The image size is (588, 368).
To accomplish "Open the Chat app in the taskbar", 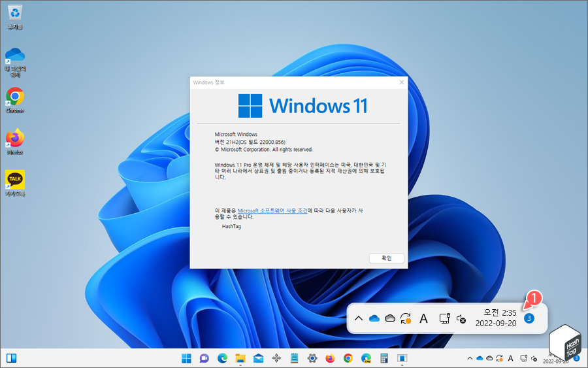I will (204, 358).
